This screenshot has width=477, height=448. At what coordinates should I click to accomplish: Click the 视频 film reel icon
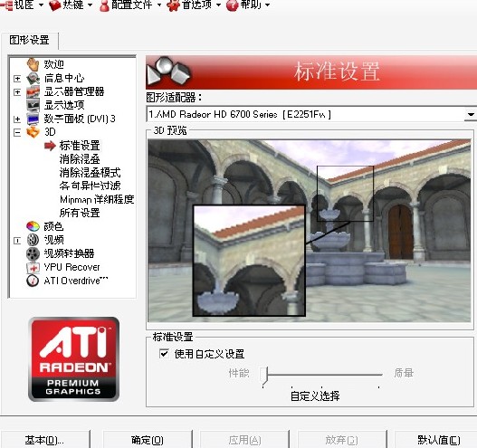click(x=33, y=240)
